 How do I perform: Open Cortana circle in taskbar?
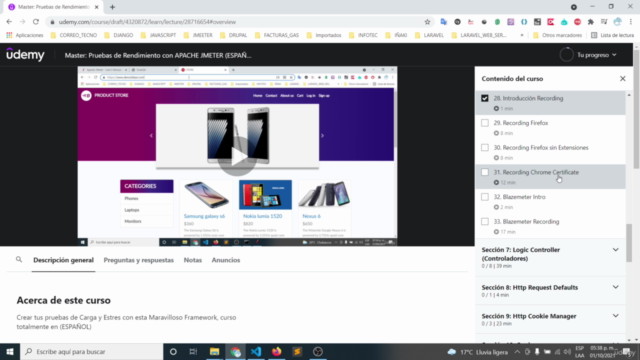tap(173, 351)
